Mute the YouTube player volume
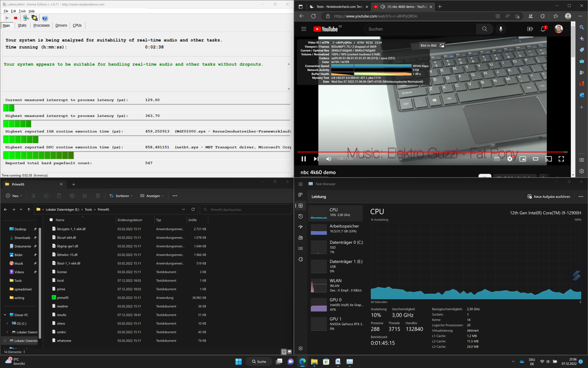This screenshot has width=588, height=368. pyautogui.click(x=329, y=159)
